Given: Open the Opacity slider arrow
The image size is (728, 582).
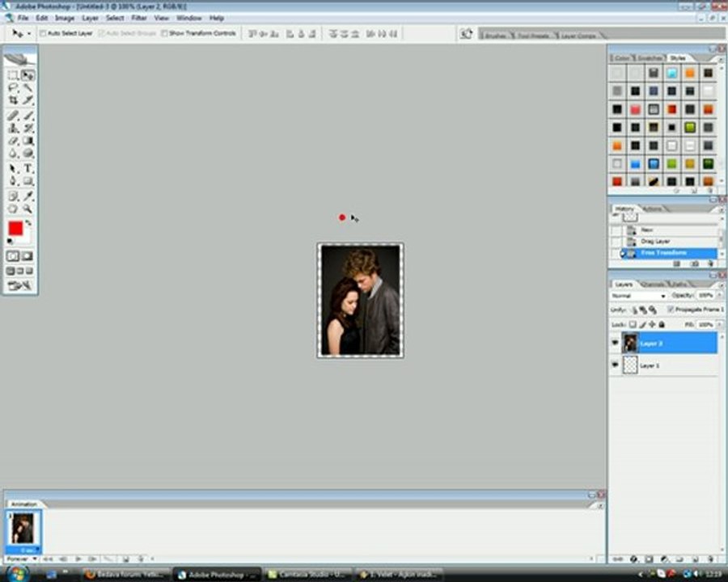Looking at the screenshot, I should 720,295.
